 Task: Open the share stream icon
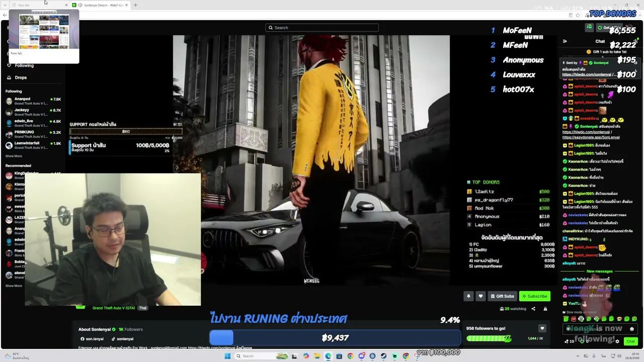coord(533,309)
